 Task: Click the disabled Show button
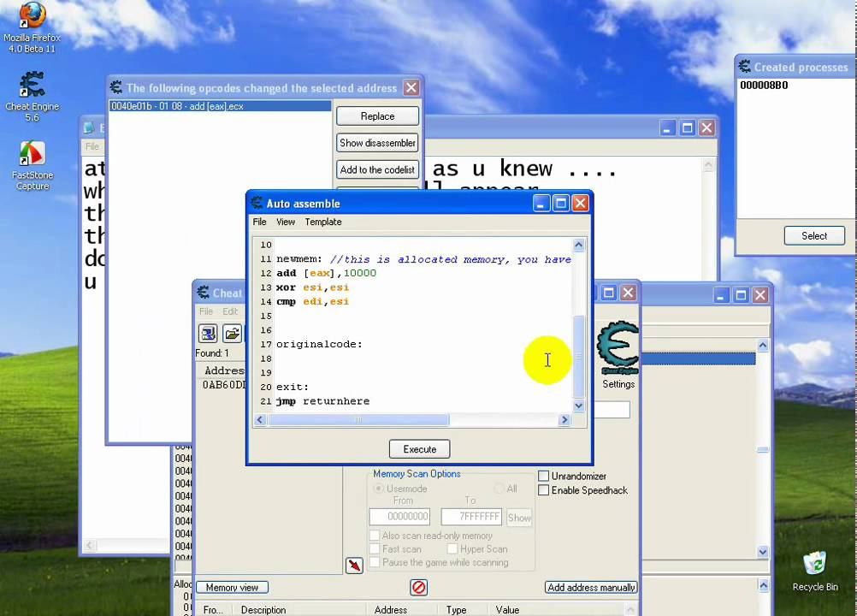(x=519, y=518)
